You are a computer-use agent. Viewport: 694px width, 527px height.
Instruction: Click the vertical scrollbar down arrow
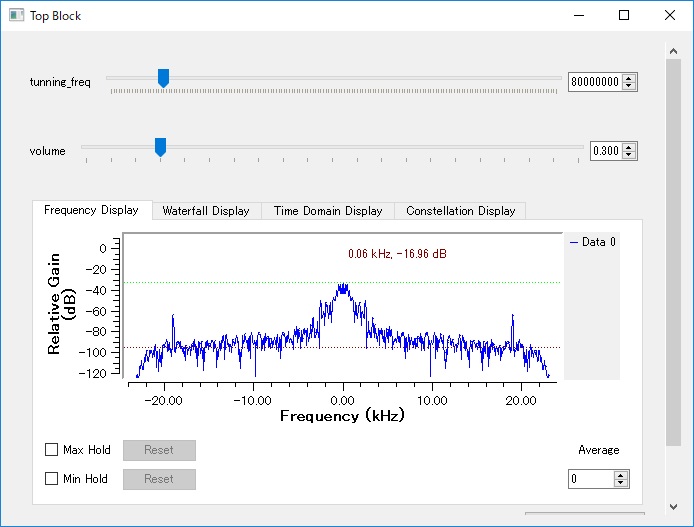click(674, 507)
